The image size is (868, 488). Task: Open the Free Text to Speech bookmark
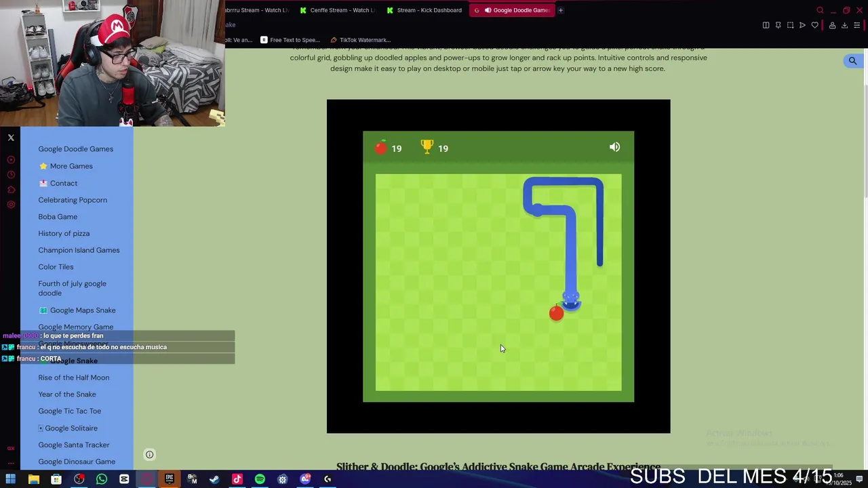(290, 40)
